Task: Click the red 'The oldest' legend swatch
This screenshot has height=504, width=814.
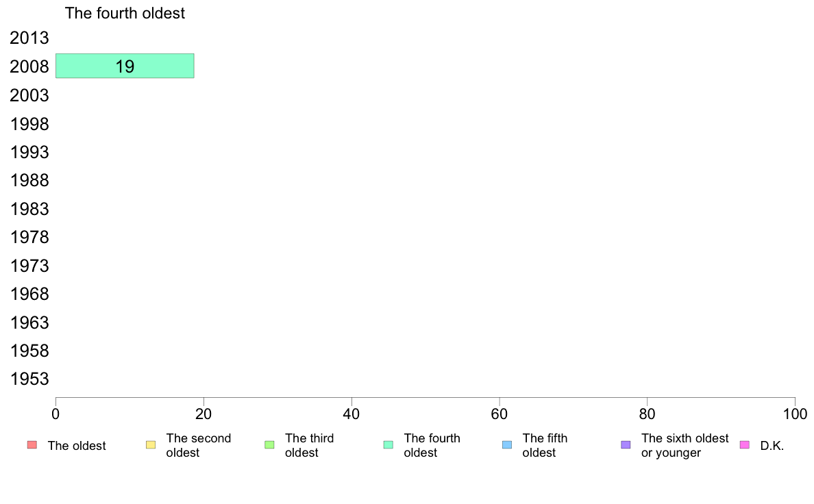Action: pyautogui.click(x=32, y=445)
